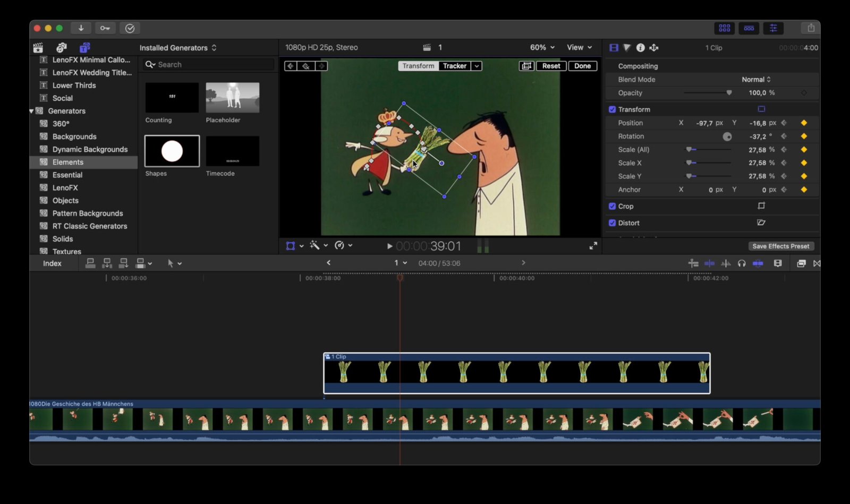The image size is (850, 504).
Task: Open the timeline Index button
Action: [x=52, y=263]
